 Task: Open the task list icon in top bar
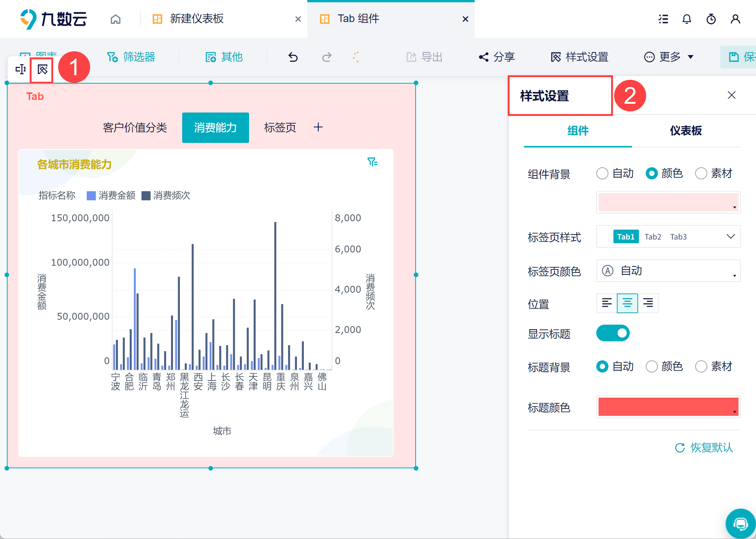(x=663, y=19)
